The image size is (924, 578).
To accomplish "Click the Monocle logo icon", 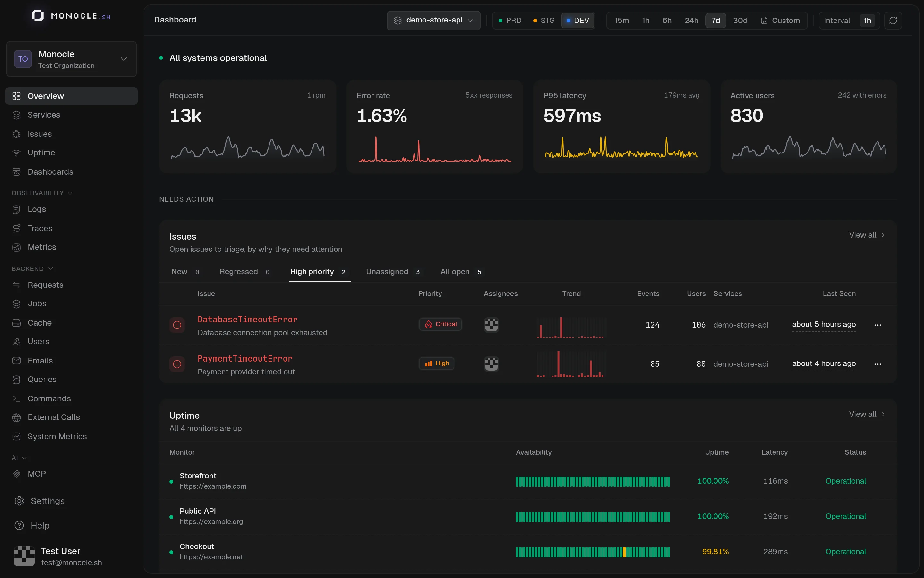I will tap(38, 16).
